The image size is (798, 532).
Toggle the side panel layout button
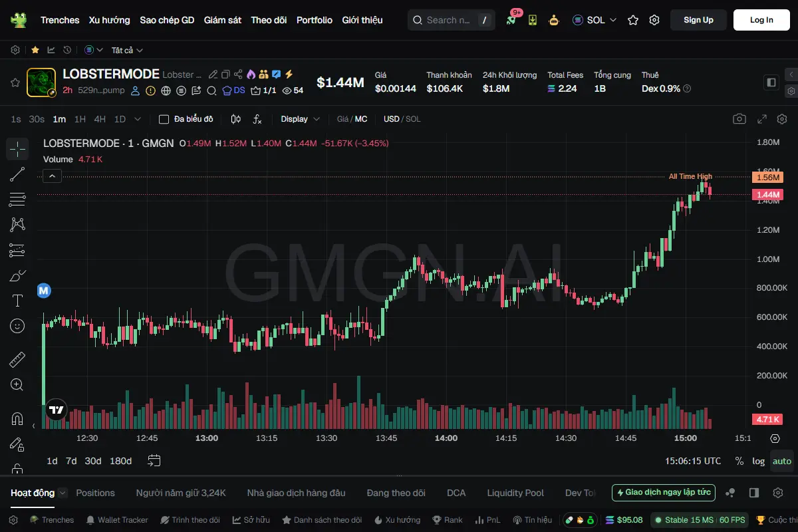pyautogui.click(x=771, y=82)
